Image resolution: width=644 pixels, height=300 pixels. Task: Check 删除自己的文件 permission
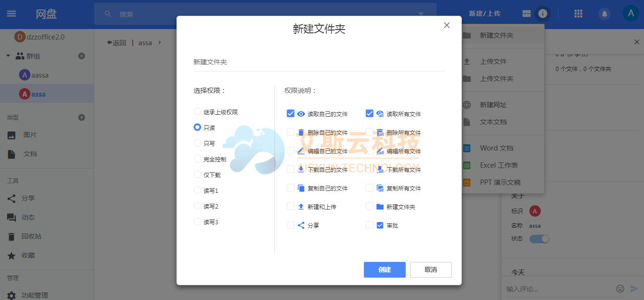290,132
